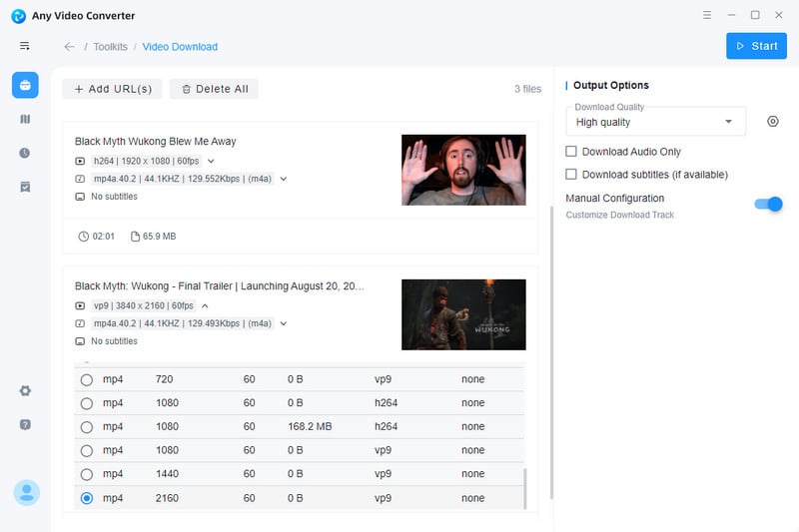Click the Output Options heading

[x=611, y=85]
